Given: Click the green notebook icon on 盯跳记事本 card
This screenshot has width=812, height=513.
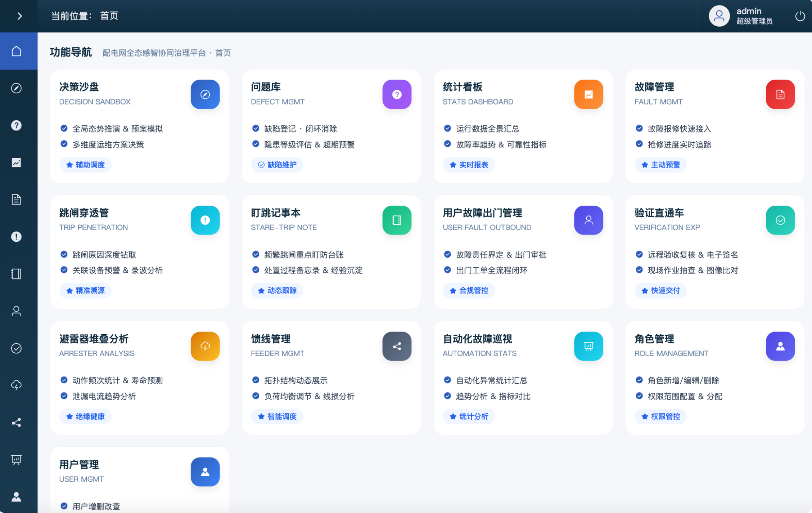Looking at the screenshot, I should (x=397, y=220).
